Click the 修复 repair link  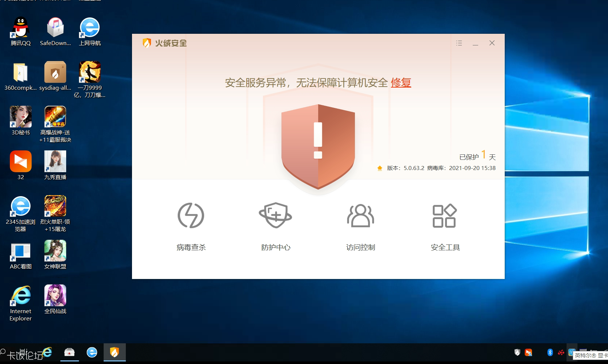pos(401,82)
